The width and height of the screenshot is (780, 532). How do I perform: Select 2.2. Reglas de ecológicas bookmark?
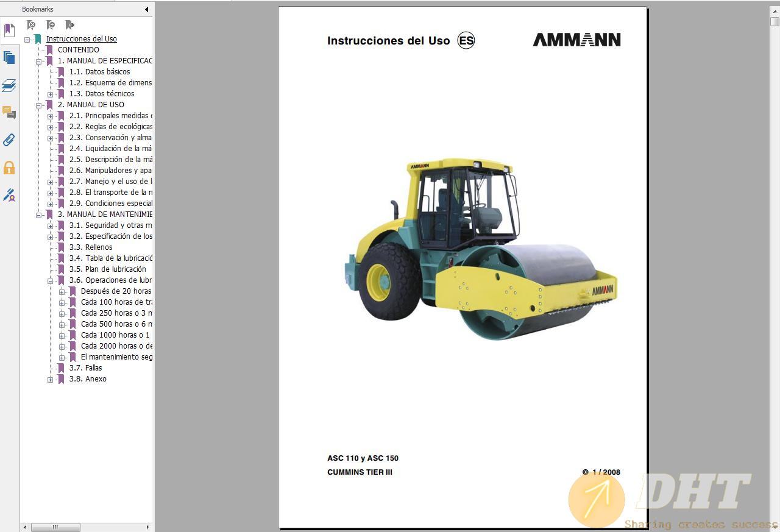pyautogui.click(x=111, y=127)
